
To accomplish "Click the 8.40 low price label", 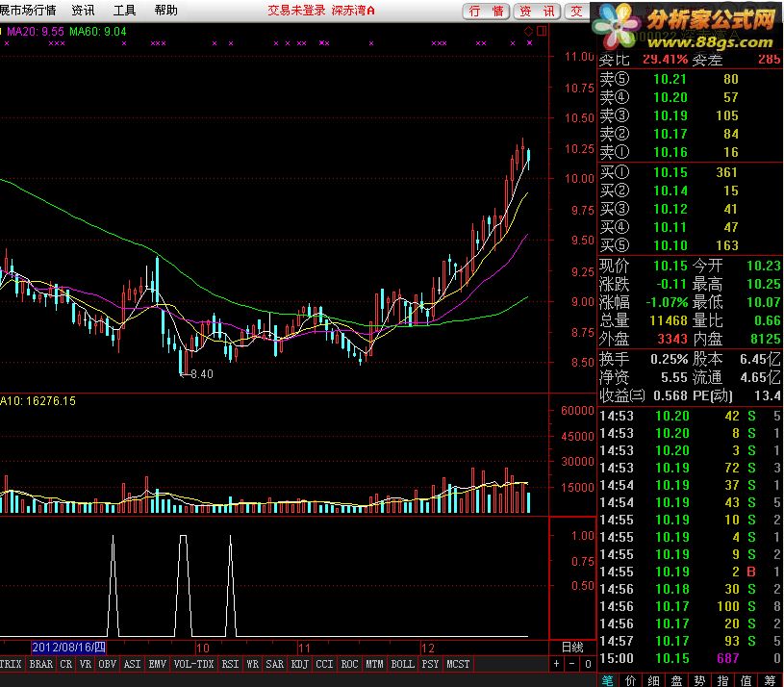I will tap(202, 374).
